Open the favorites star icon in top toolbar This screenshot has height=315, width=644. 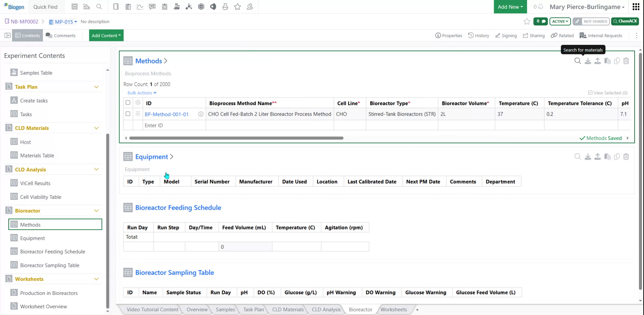[x=237, y=7]
